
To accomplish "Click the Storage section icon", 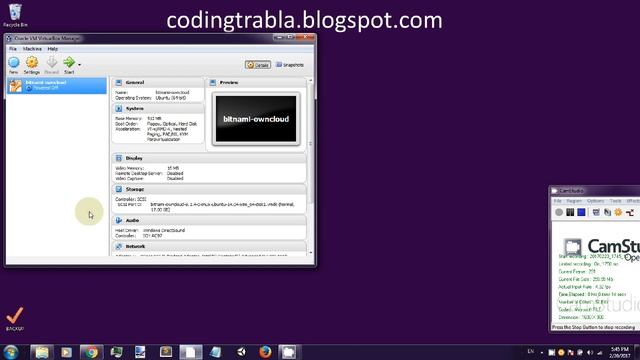I will point(119,189).
